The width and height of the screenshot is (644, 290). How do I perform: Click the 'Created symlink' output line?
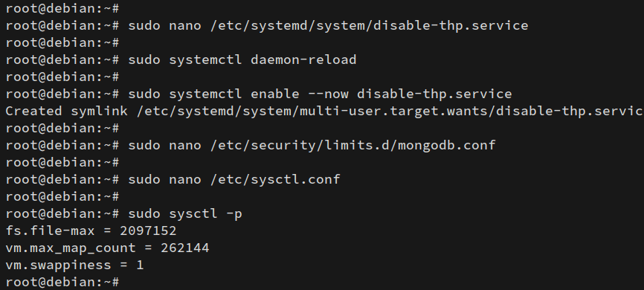pos(324,111)
